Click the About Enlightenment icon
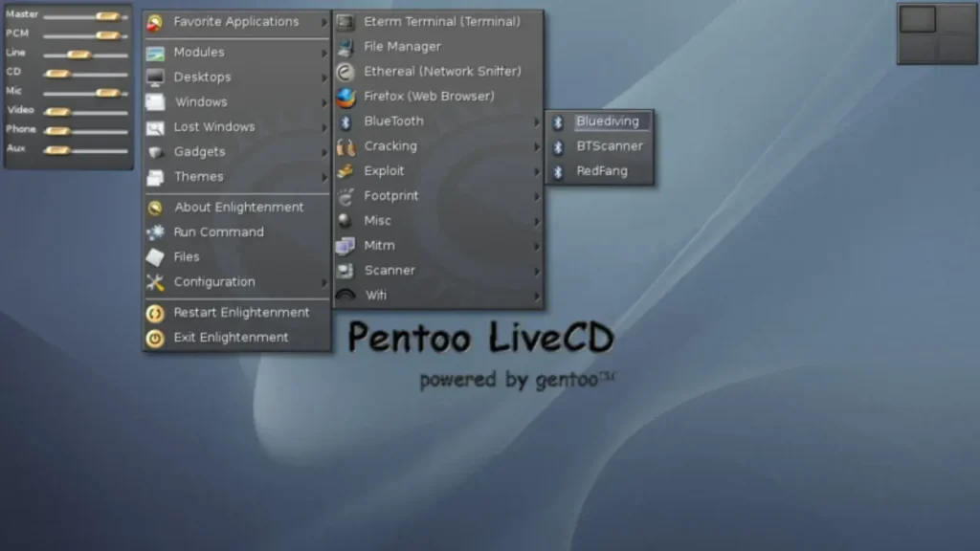This screenshot has height=551, width=980. pyautogui.click(x=155, y=208)
